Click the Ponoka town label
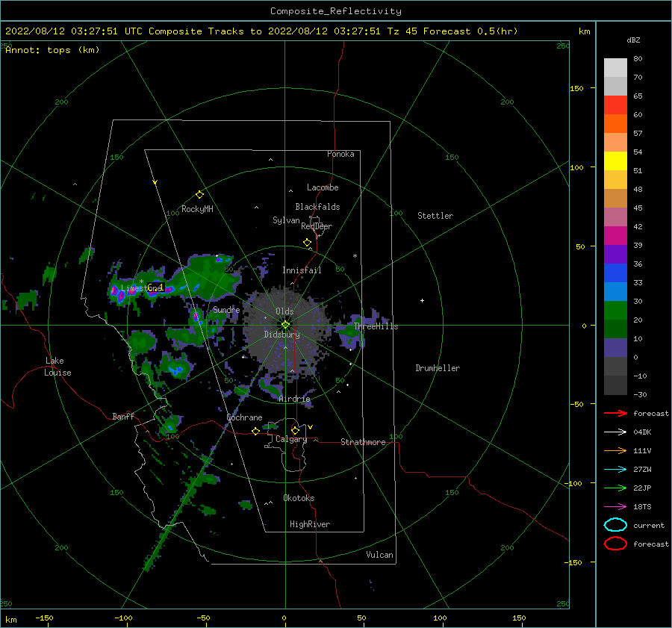672x628 pixels. (x=340, y=154)
